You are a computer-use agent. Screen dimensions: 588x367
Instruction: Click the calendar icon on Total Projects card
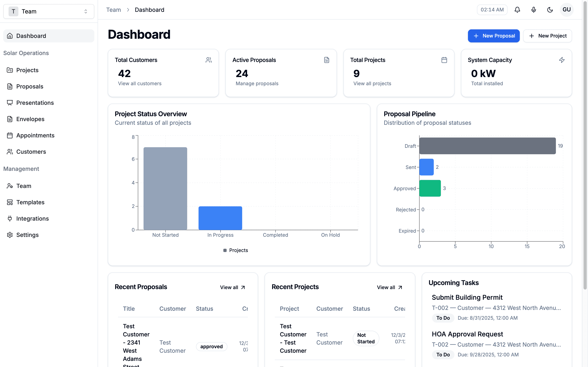[444, 60]
